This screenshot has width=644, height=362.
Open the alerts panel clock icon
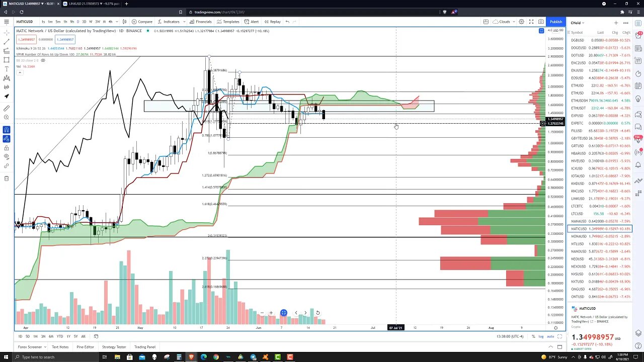click(x=638, y=35)
